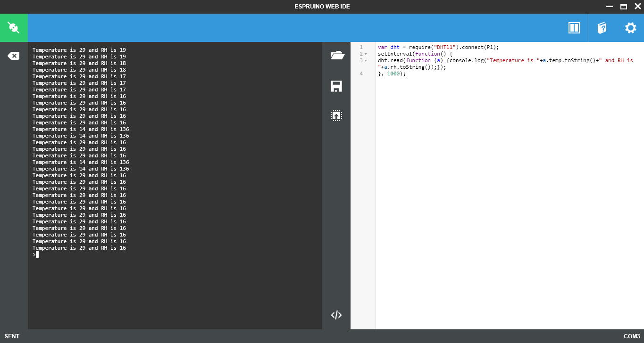Click the ESPRUINO WEB IDE title text

[x=322, y=7]
